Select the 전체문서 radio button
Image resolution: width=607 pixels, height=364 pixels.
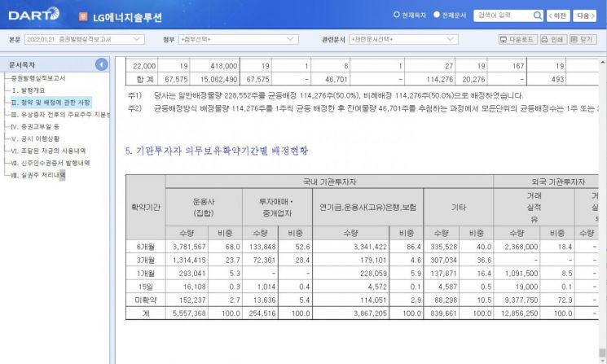coord(437,15)
